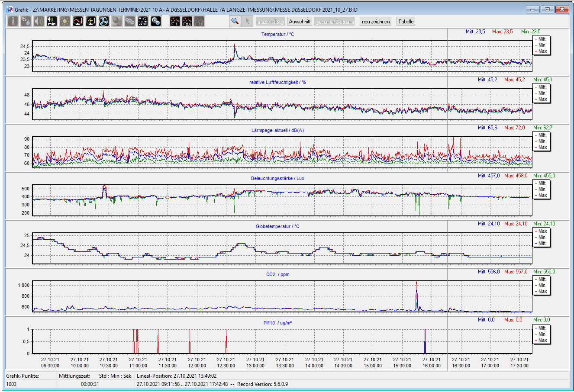Toggle the VOC channel icon

click(143, 21)
